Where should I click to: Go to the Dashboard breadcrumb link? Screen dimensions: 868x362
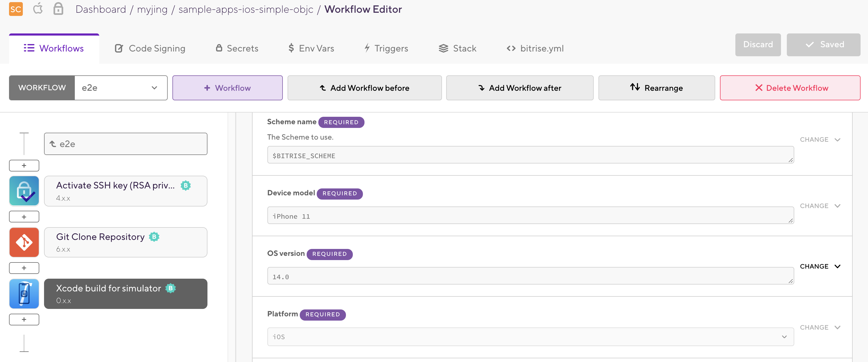[x=101, y=9]
